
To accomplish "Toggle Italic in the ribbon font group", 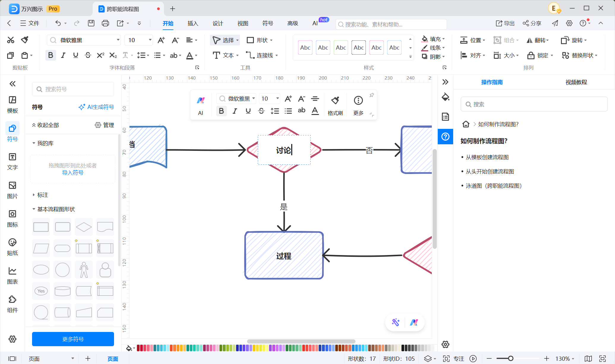I will (63, 55).
